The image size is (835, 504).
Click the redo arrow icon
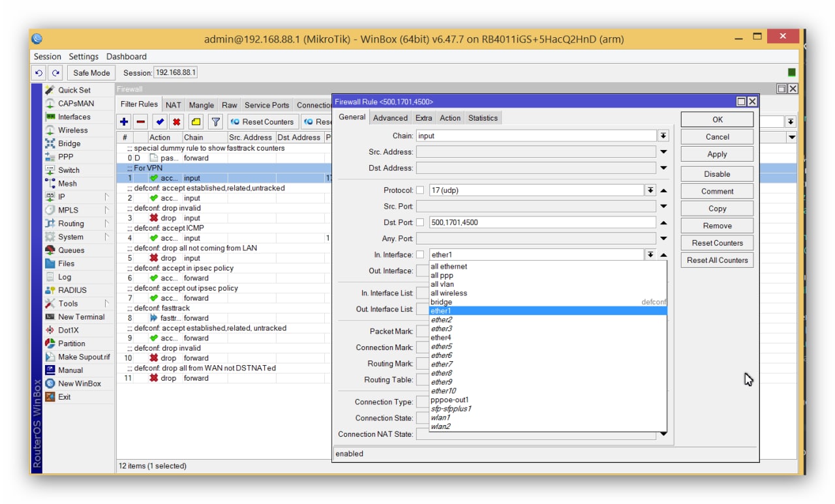point(56,73)
